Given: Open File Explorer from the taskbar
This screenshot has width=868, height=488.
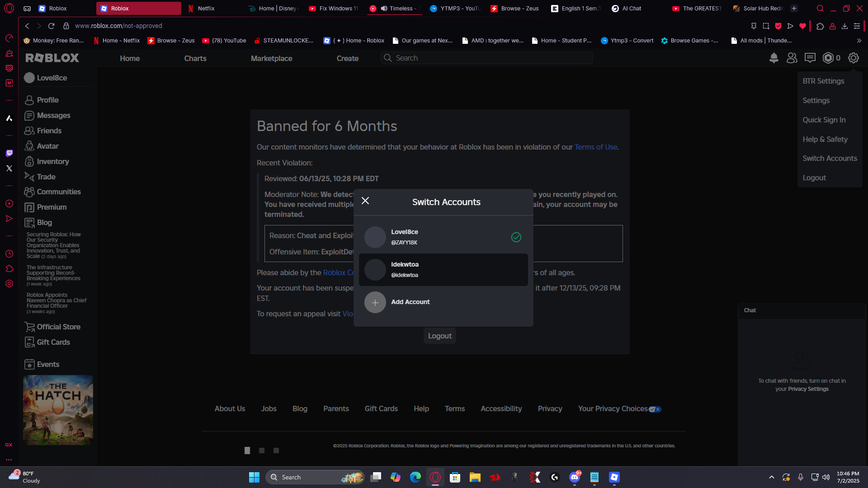Looking at the screenshot, I should (x=475, y=477).
